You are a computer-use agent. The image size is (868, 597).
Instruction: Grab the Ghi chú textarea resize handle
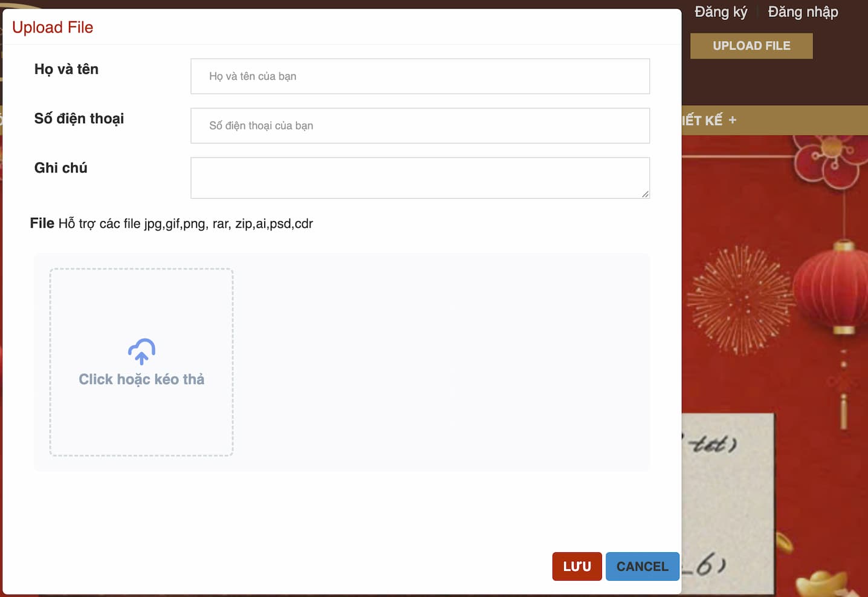645,194
